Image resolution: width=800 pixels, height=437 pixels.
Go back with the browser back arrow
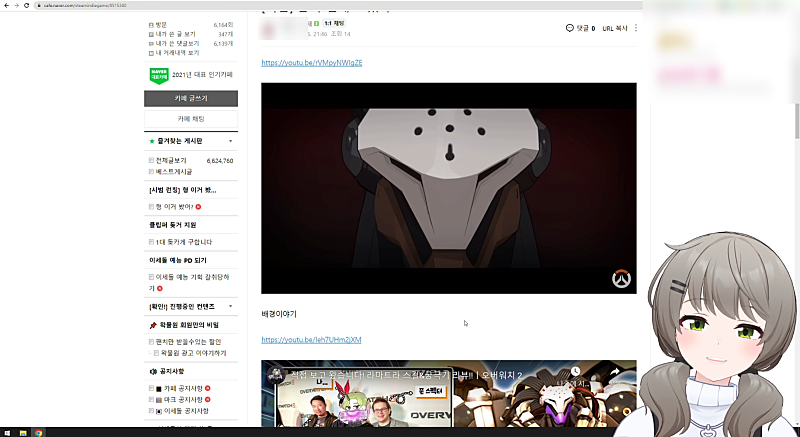[x=6, y=5]
